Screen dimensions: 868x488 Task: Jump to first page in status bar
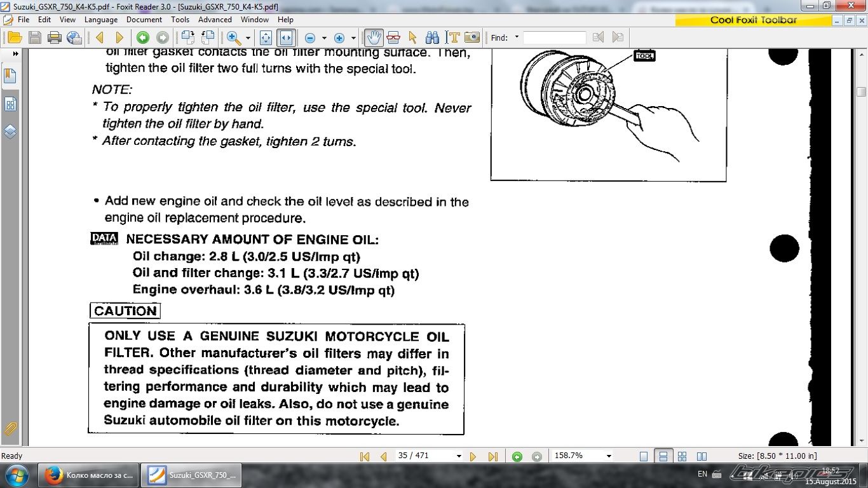pos(365,456)
